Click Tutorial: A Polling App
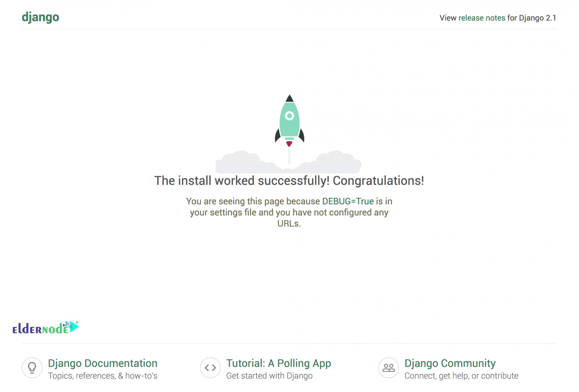Viewport: 579px width, 392px height. click(279, 363)
